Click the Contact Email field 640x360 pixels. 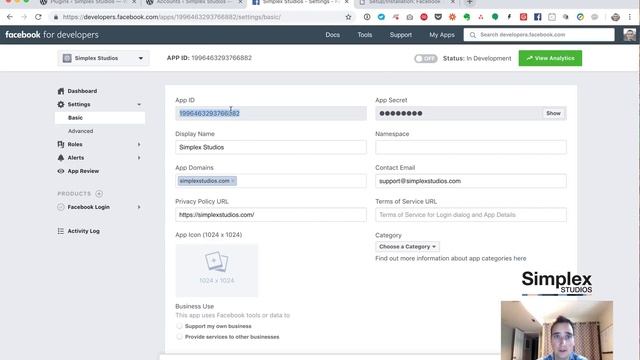(x=471, y=181)
